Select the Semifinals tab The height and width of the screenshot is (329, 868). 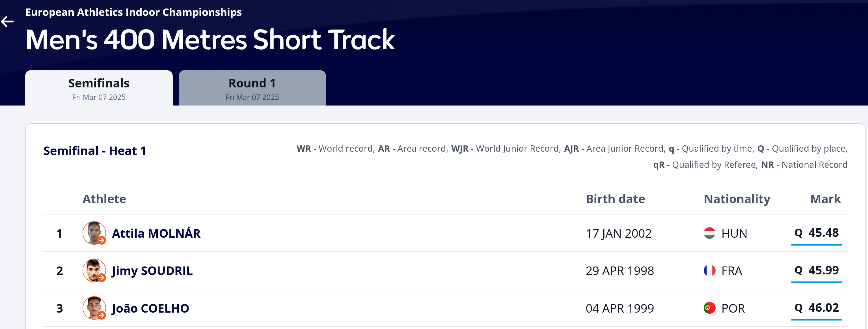click(x=99, y=88)
